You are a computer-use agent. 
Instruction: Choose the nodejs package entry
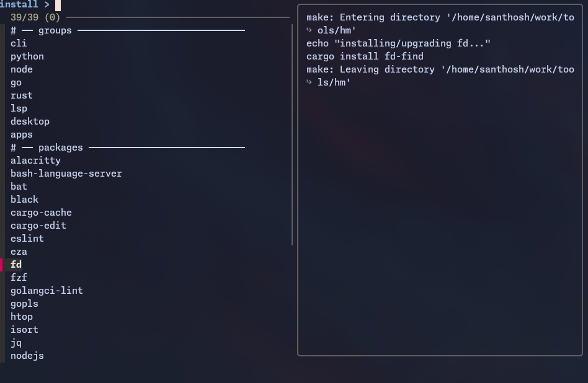(27, 356)
